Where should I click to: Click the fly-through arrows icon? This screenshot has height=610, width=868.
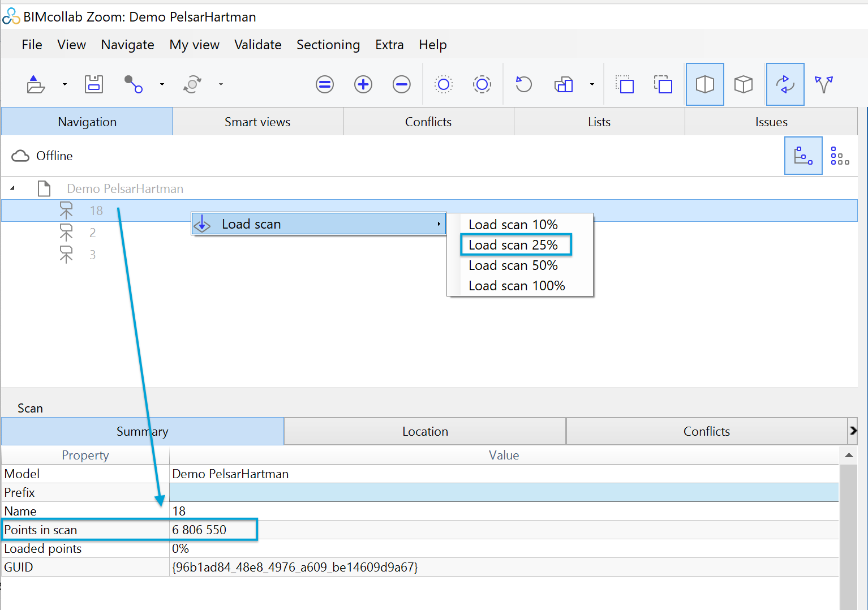824,84
